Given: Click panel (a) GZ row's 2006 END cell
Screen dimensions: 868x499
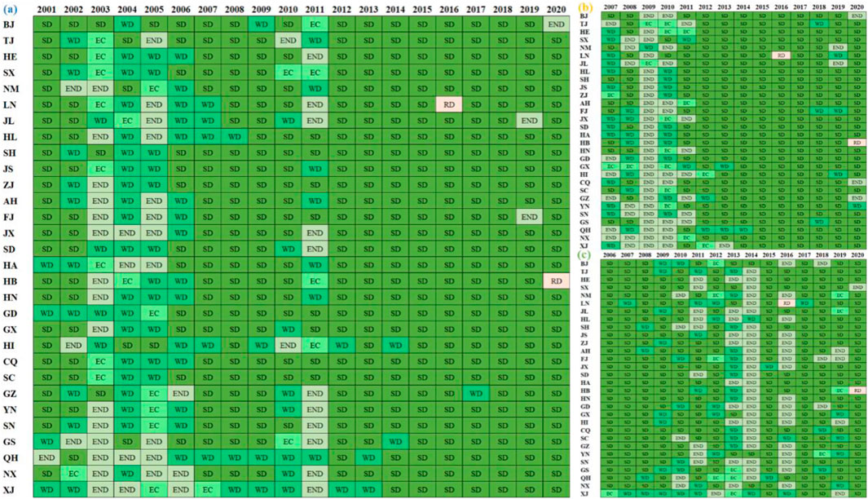Looking at the screenshot, I should pyautogui.click(x=180, y=394).
